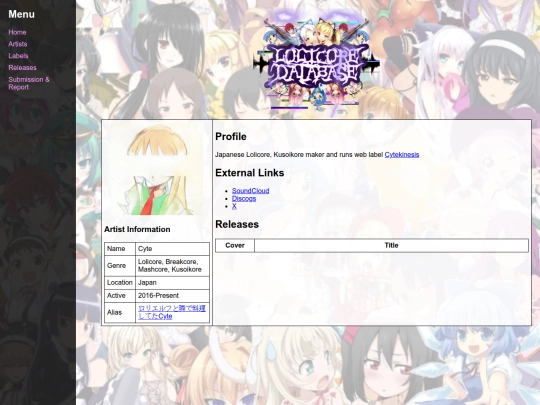Viewport: 540px width, 405px height.
Task: Select the Profile heading
Action: coord(231,137)
